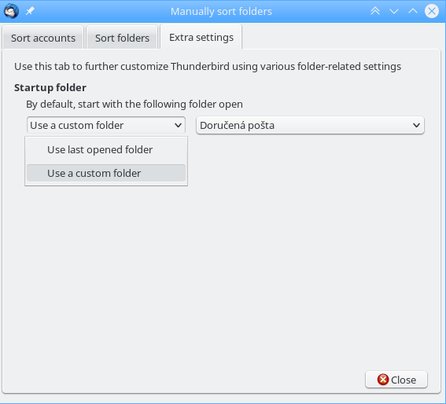Maximize the window with the single up chevron
446x404 pixels.
[413, 11]
